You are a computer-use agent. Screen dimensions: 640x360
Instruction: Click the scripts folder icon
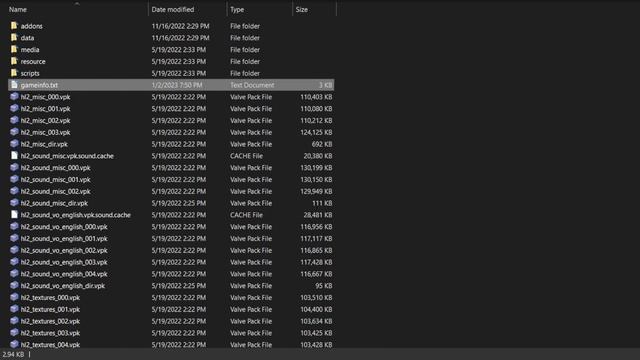pyautogui.click(x=14, y=73)
